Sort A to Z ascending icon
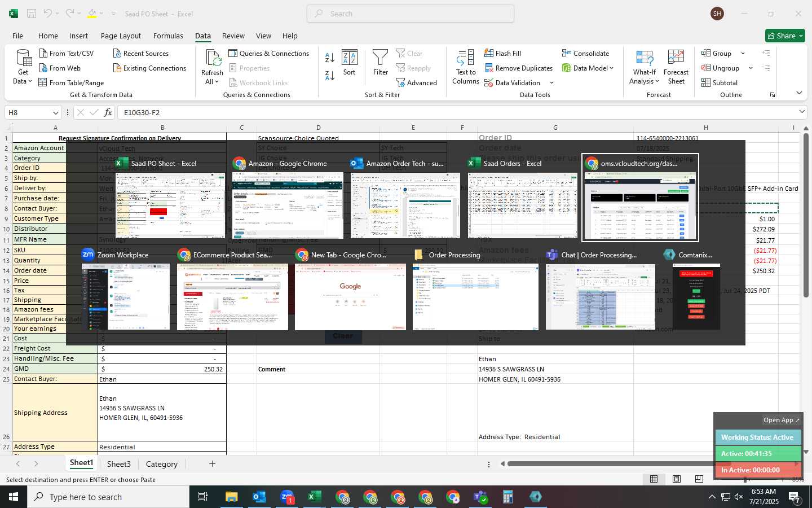Image resolution: width=812 pixels, height=508 pixels. click(330, 57)
